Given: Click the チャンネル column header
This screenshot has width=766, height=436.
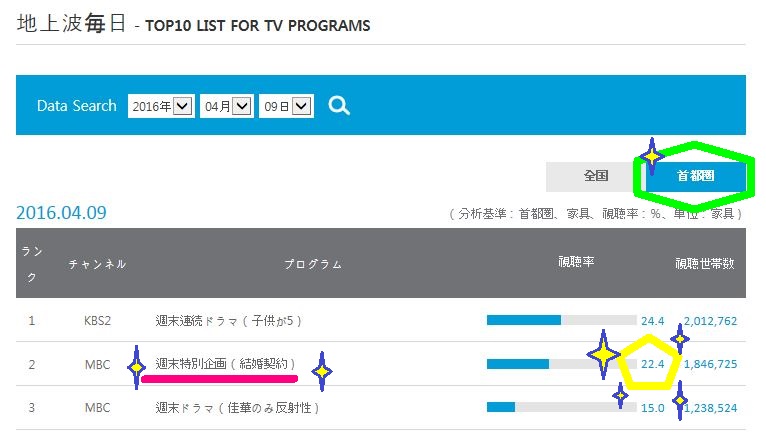Looking at the screenshot, I should pos(97,264).
